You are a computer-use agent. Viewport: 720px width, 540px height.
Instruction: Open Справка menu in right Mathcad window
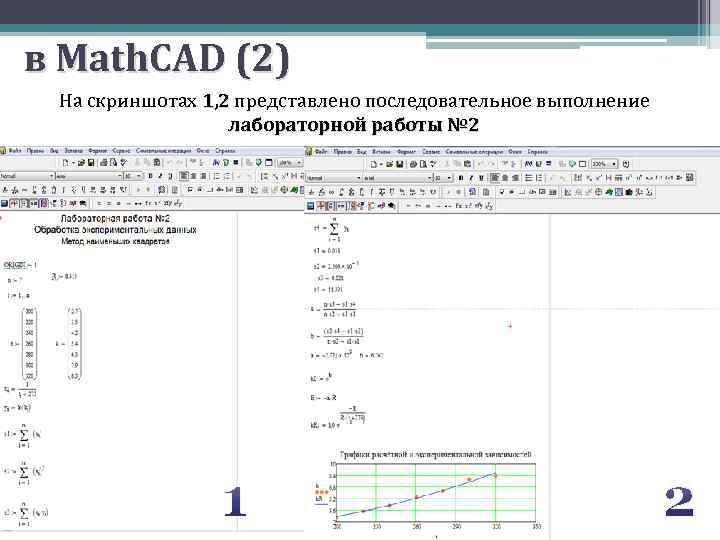click(537, 152)
